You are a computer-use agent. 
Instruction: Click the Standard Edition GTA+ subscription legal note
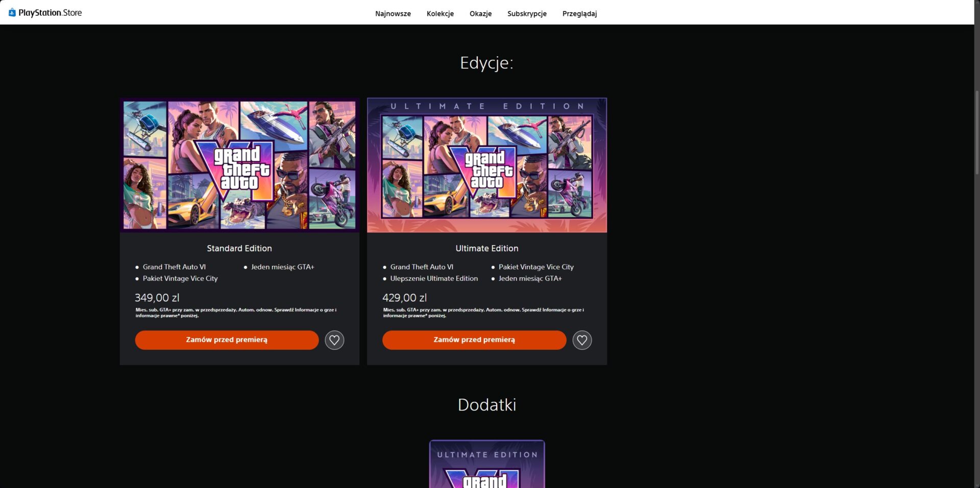coord(236,312)
